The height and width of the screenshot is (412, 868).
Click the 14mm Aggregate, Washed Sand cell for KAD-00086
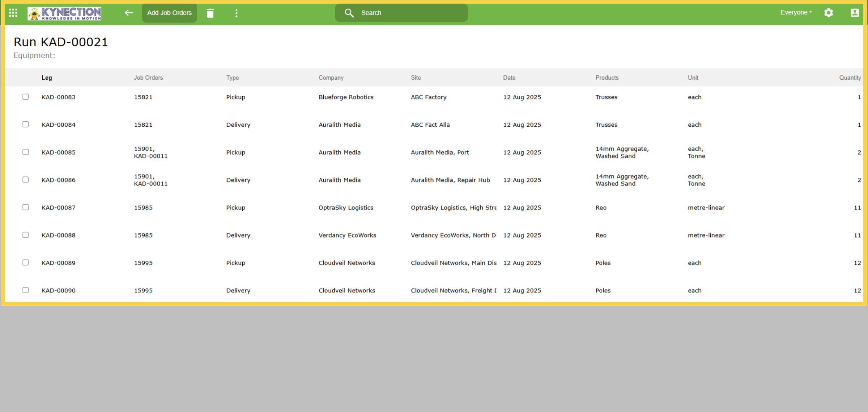pyautogui.click(x=622, y=180)
